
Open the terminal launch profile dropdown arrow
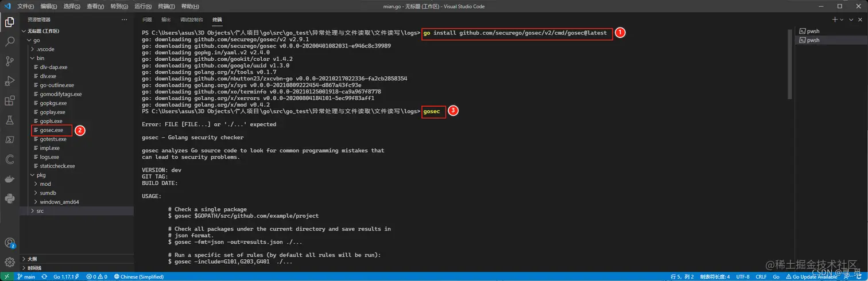(842, 19)
